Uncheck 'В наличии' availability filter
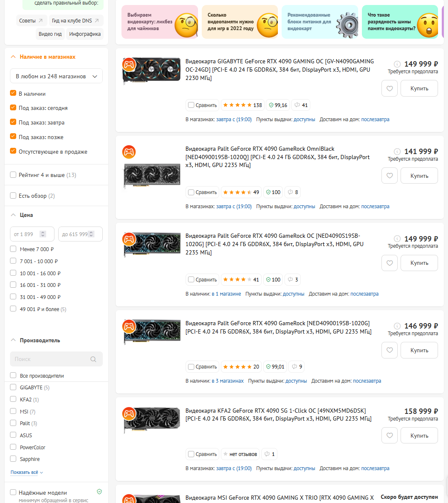The width and height of the screenshot is (448, 503). click(x=13, y=93)
